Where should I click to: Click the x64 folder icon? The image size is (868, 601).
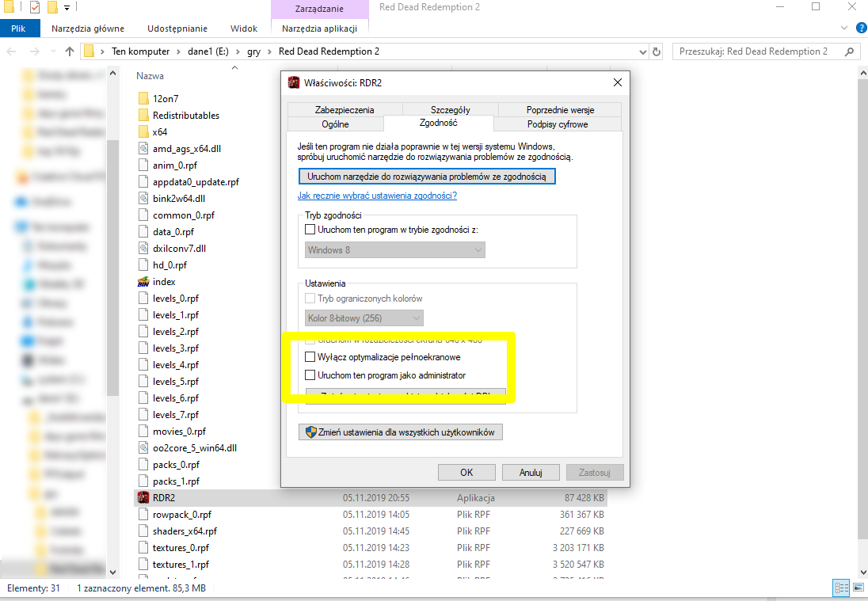coord(143,131)
